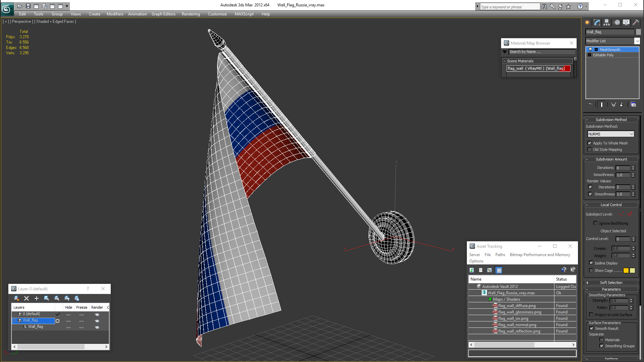Click Freeze/Unfreeze All Layers icon

click(77, 298)
